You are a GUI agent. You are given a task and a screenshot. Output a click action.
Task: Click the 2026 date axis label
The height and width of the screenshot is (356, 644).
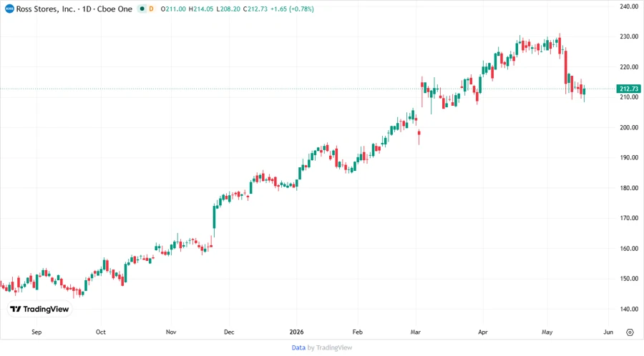[296, 332]
